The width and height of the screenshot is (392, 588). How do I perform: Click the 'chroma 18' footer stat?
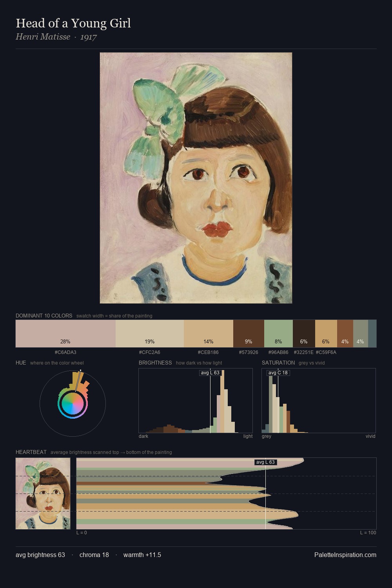(x=94, y=555)
